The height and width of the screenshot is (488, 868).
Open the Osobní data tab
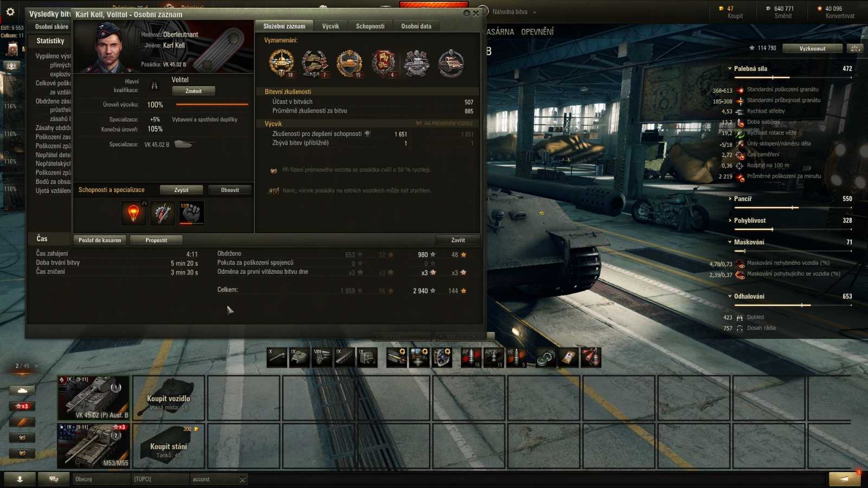416,26
